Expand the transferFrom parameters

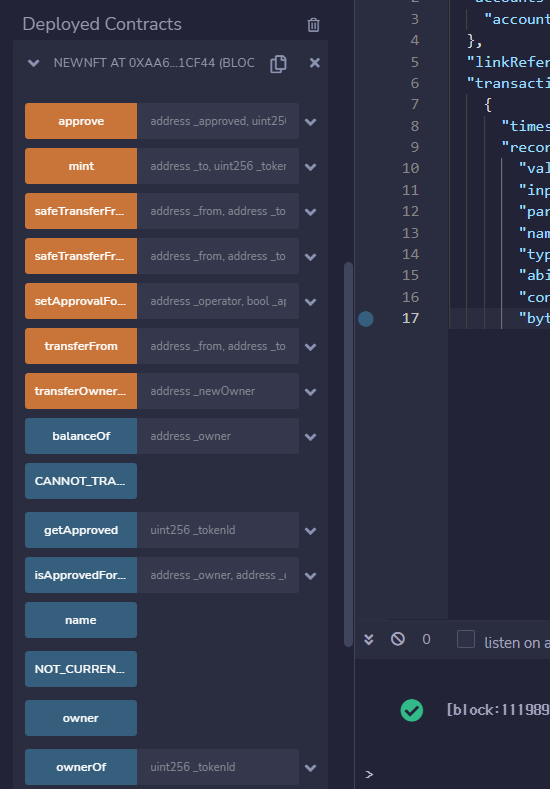pos(311,347)
